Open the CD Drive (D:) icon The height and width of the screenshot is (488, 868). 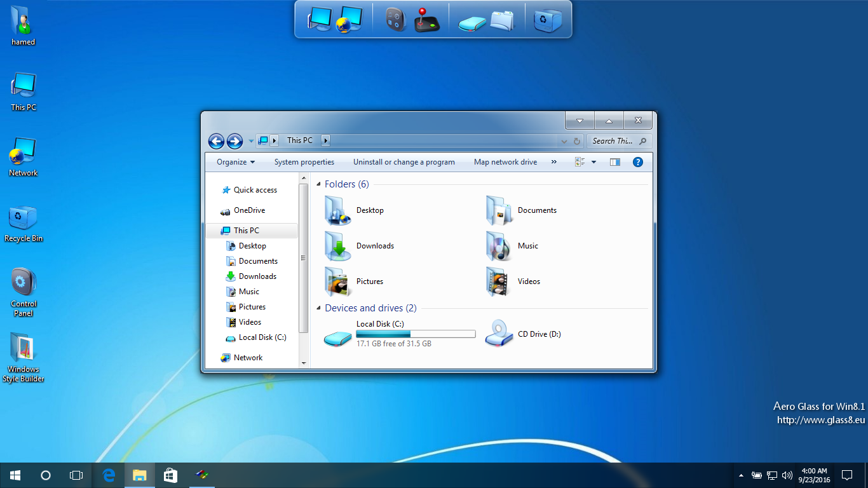click(499, 334)
